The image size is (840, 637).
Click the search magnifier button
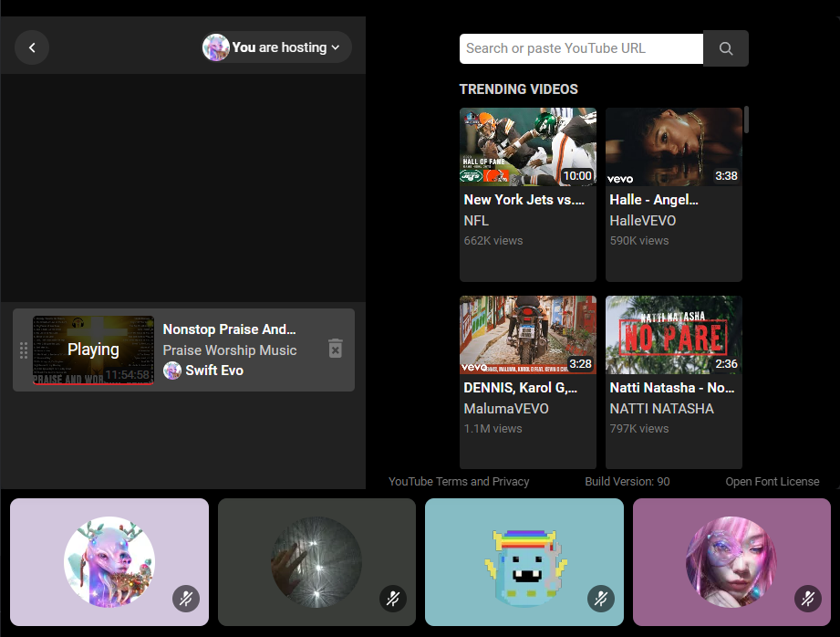pyautogui.click(x=726, y=48)
